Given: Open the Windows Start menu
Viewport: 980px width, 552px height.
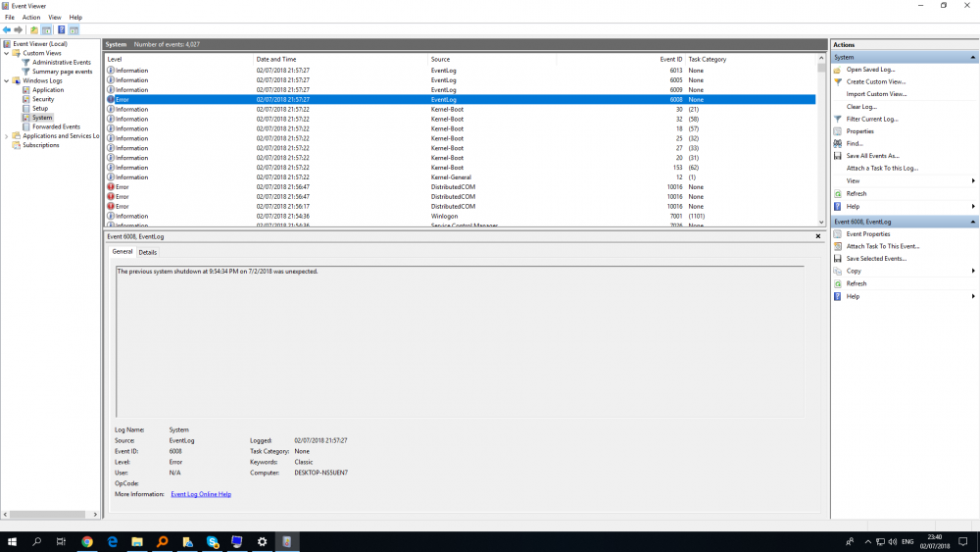Looking at the screenshot, I should coord(12,542).
